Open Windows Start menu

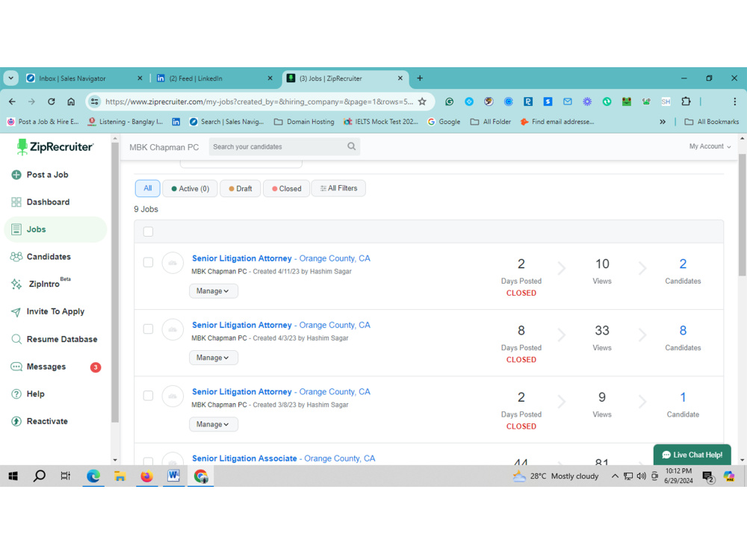tap(13, 476)
